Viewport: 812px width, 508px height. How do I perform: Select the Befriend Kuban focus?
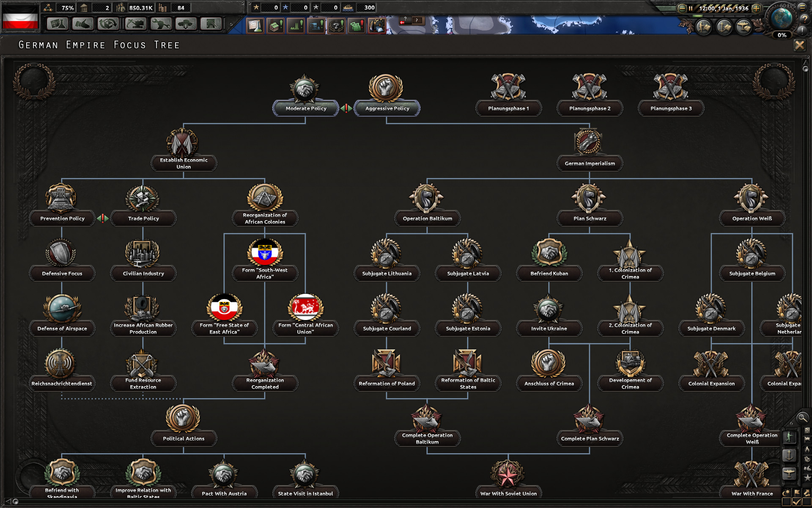click(x=549, y=273)
